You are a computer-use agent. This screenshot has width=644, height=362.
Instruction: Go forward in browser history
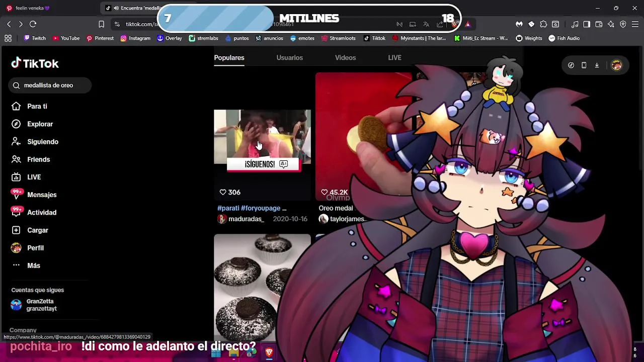point(21,24)
